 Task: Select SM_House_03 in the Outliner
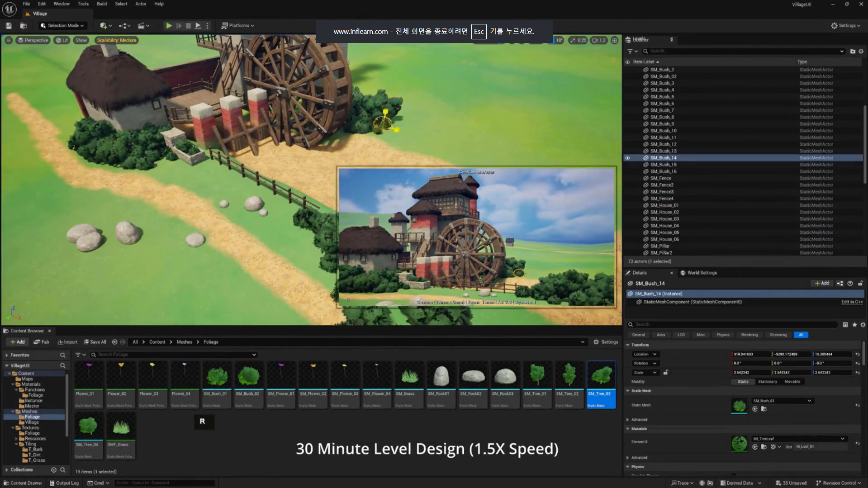664,219
